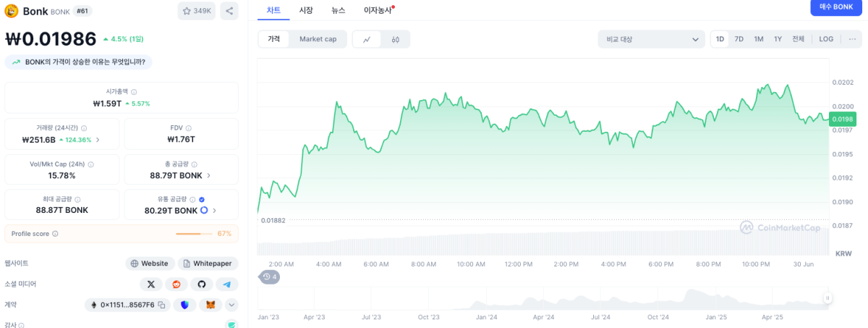Select candlestick chart style
The height and width of the screenshot is (328, 868).
tap(396, 39)
